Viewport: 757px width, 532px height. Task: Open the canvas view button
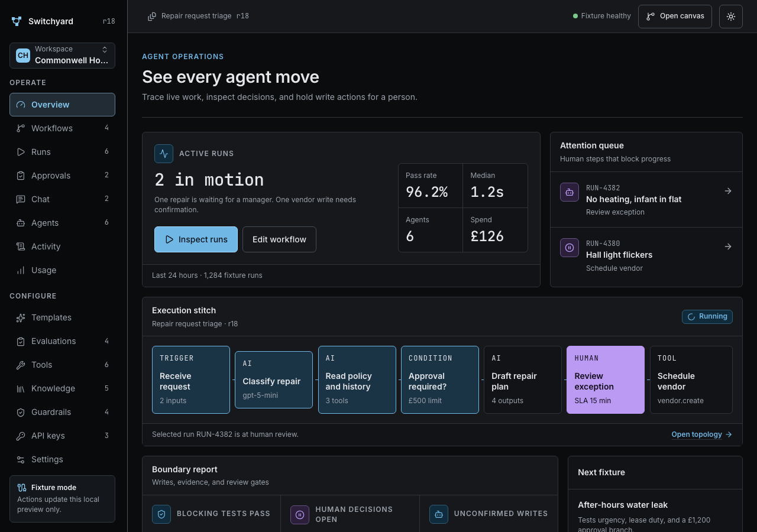pyautogui.click(x=675, y=17)
